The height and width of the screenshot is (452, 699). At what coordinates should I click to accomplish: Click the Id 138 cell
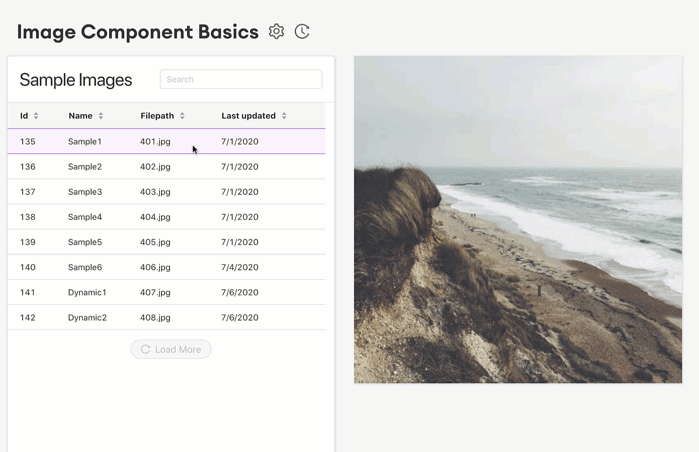click(x=28, y=217)
